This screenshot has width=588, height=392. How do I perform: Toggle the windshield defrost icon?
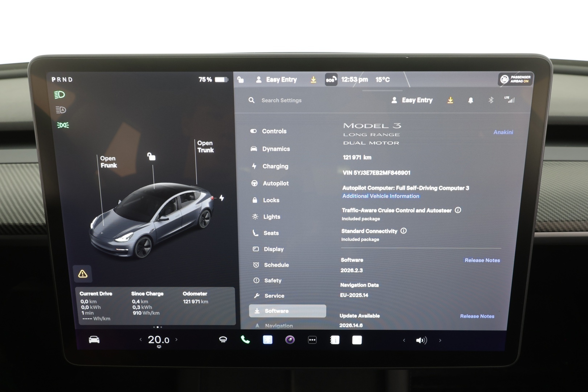click(223, 340)
